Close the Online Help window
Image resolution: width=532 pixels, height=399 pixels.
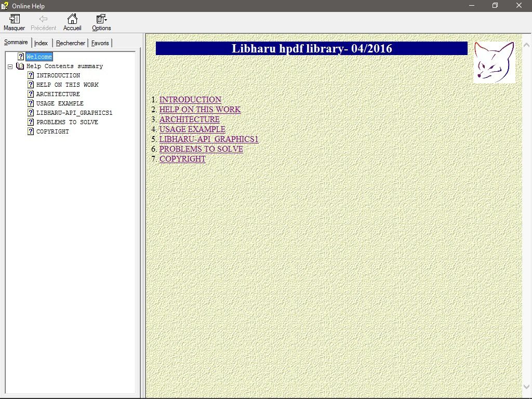click(519, 5)
